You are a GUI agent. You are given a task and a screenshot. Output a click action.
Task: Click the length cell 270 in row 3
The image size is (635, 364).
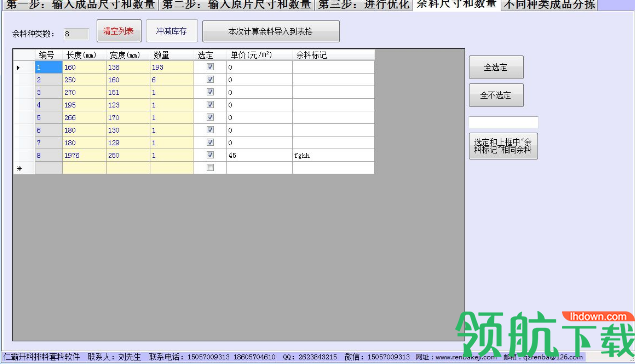84,92
